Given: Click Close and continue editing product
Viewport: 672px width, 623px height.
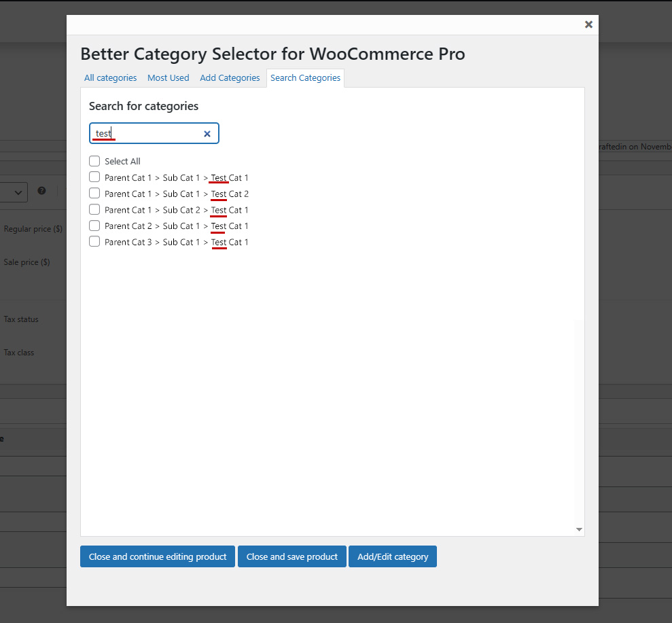Looking at the screenshot, I should tap(157, 556).
